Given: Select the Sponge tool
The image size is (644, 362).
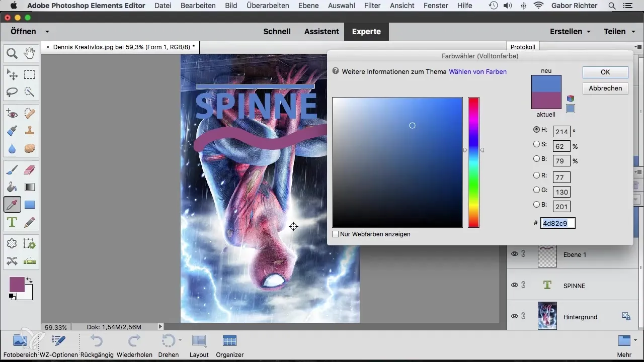Looking at the screenshot, I should [30, 148].
